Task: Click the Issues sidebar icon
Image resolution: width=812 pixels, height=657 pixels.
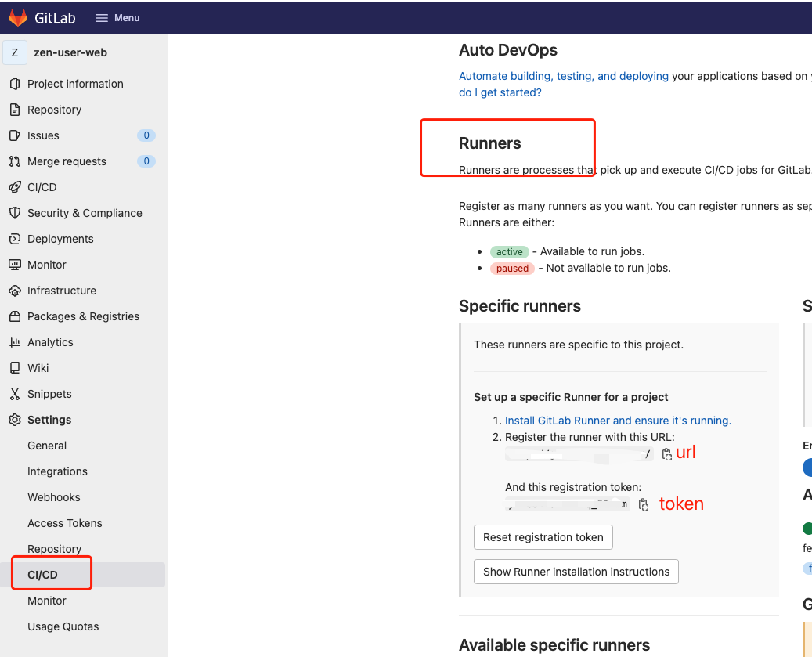Action: (x=15, y=135)
